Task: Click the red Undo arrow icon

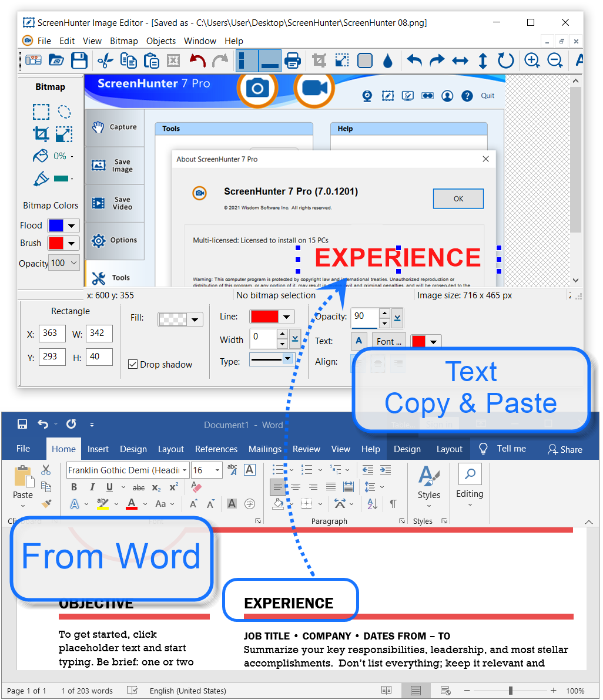Action: pyautogui.click(x=197, y=60)
